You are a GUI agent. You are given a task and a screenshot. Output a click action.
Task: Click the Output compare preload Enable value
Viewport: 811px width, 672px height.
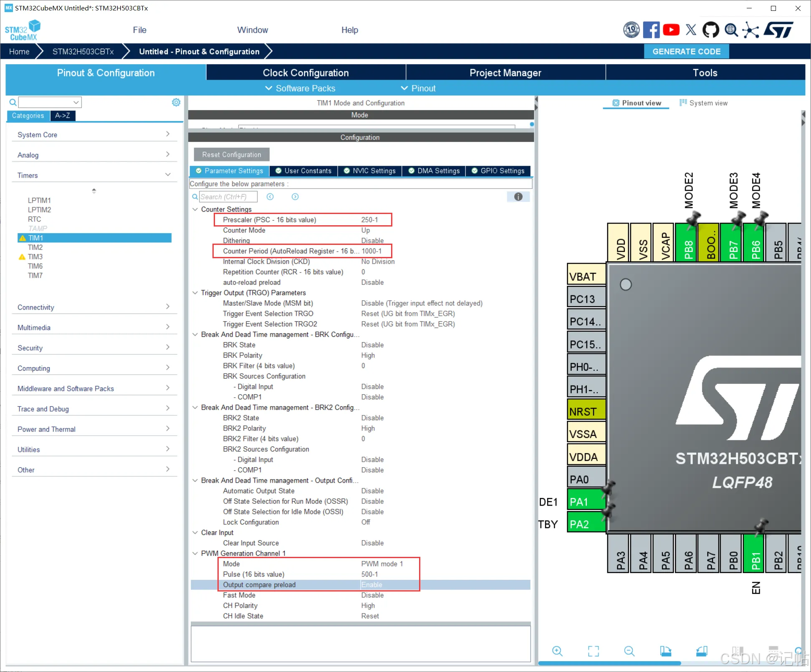point(371,585)
